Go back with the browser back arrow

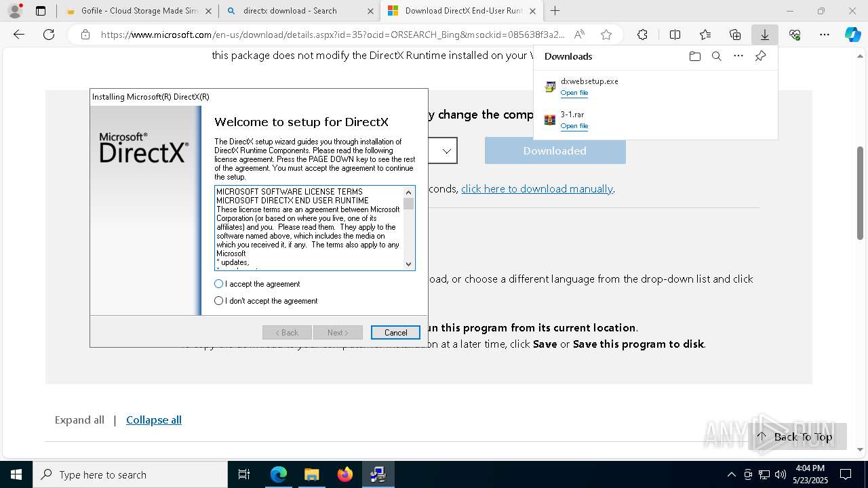coord(19,35)
